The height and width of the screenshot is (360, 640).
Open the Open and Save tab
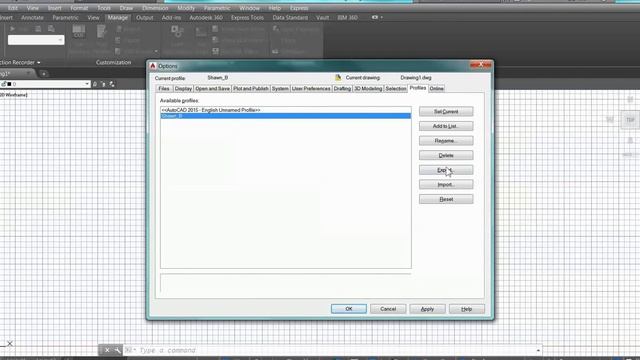tap(212, 89)
